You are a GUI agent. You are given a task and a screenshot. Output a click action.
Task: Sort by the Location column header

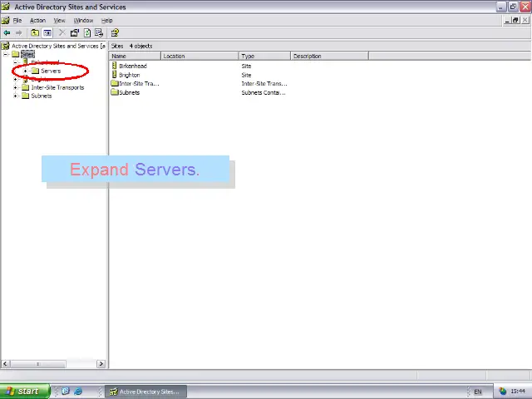199,56
